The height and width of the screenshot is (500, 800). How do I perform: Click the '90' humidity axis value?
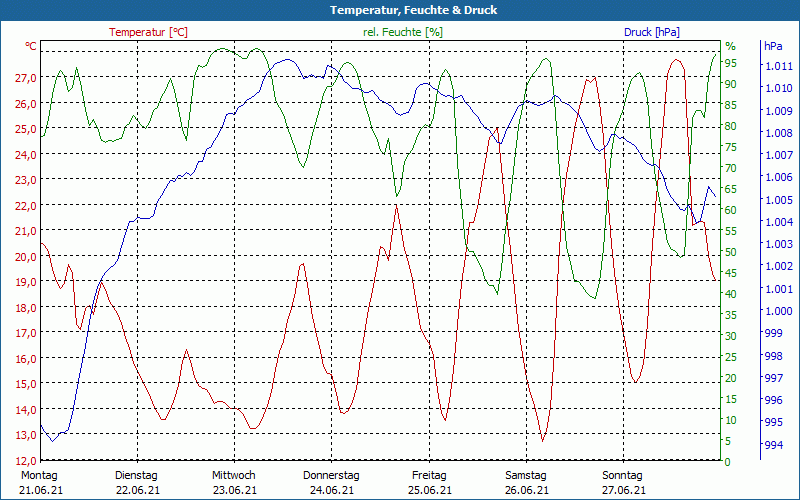point(731,84)
